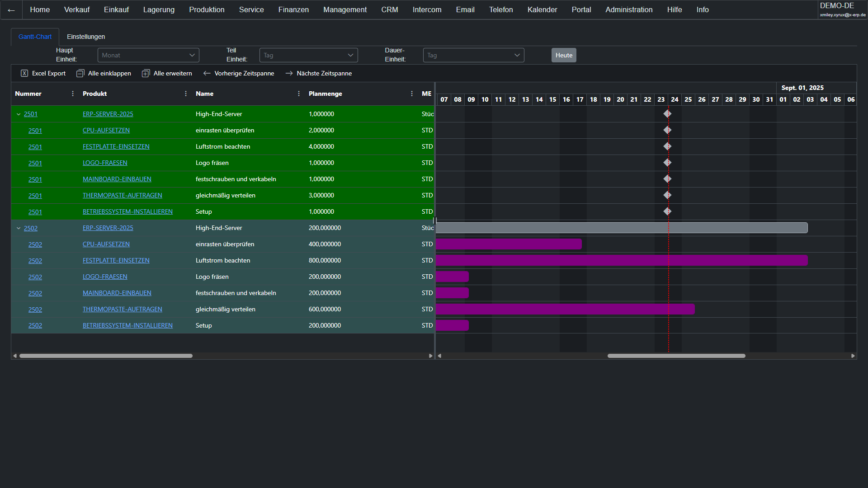Click the Excel Export icon
This screenshot has width=868, height=488.
coord(24,73)
